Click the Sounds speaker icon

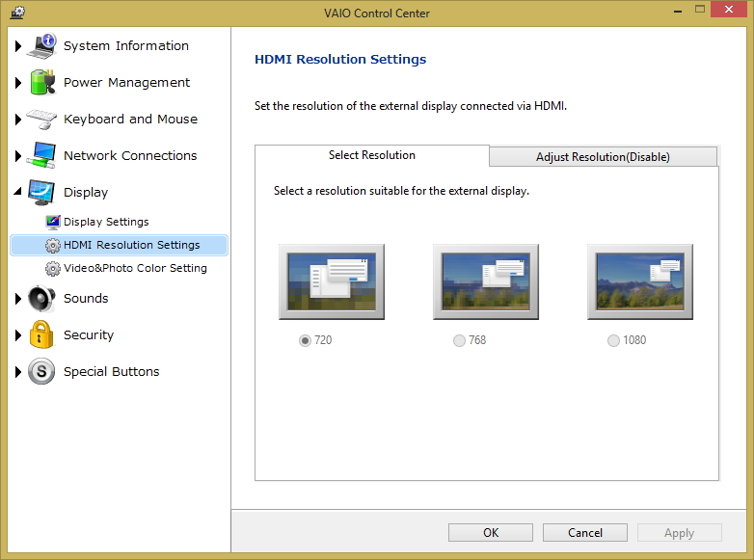[41, 298]
